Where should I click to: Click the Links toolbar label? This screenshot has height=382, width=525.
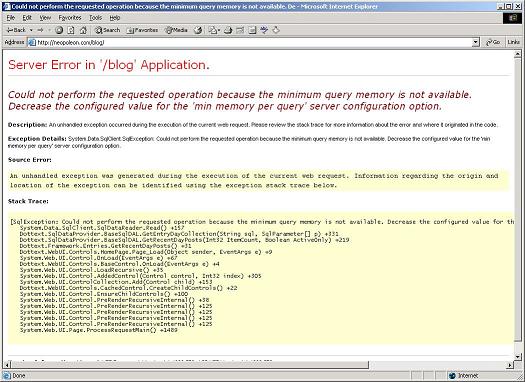click(514, 42)
